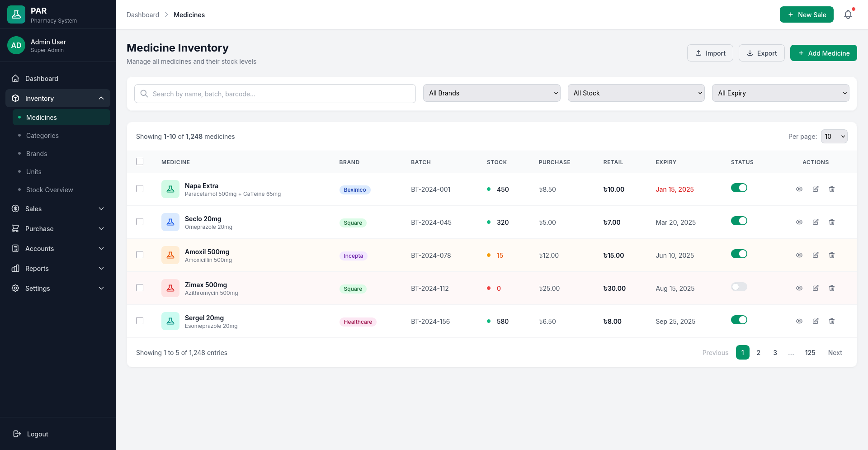Click the trash icon for Sergel 20mg
The width and height of the screenshot is (868, 450).
[x=832, y=321]
